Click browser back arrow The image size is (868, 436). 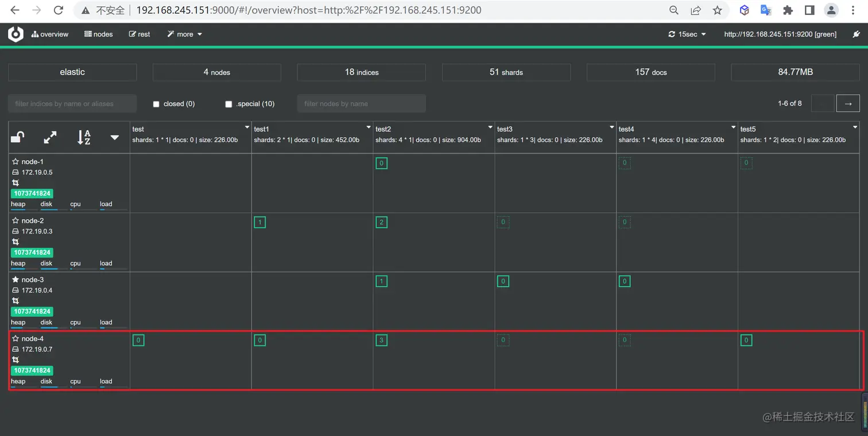tap(15, 10)
